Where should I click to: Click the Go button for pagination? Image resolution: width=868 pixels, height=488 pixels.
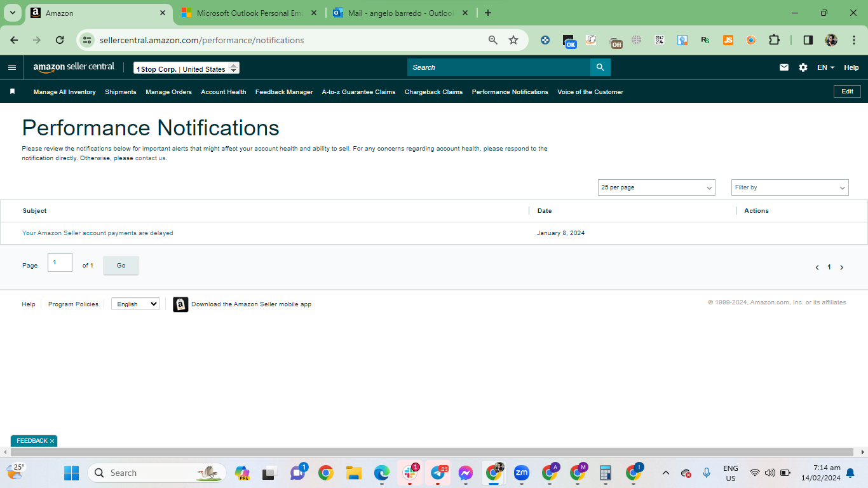[x=121, y=266]
